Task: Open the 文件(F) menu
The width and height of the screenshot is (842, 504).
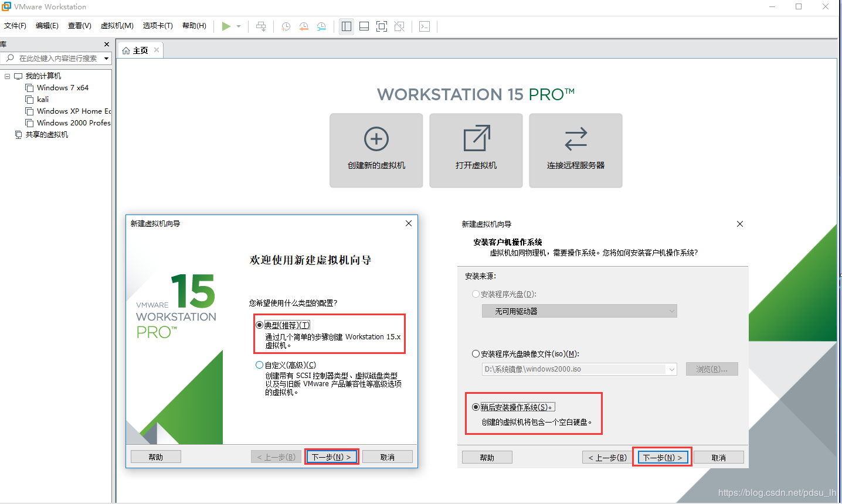Action: click(x=15, y=26)
